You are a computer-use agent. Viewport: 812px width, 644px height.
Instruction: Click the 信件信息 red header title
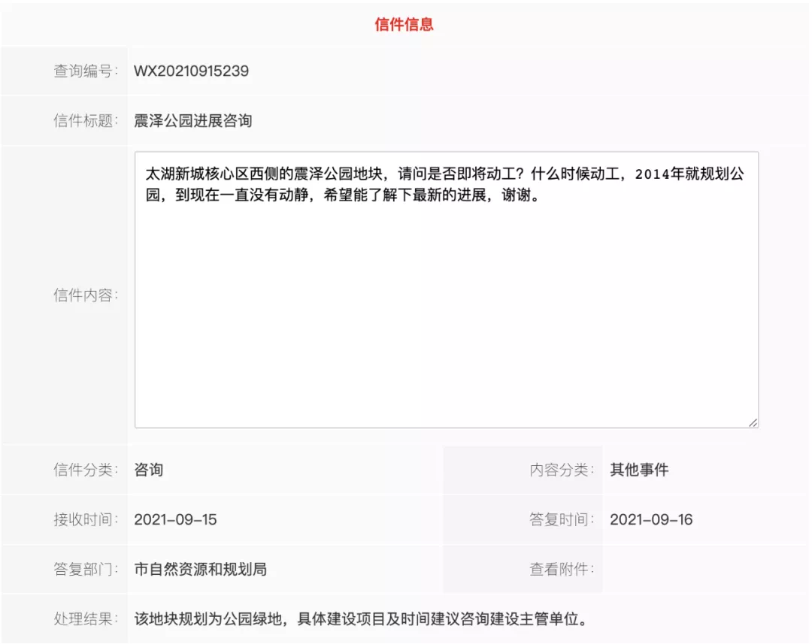coord(404,24)
